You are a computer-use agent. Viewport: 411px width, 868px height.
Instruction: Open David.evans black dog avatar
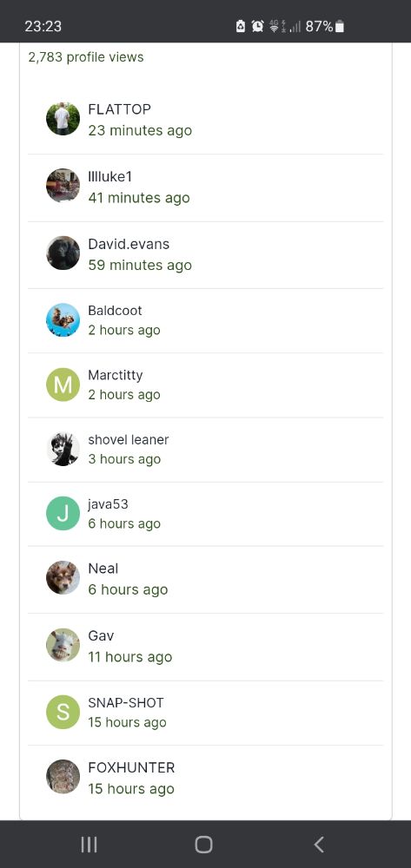63,253
